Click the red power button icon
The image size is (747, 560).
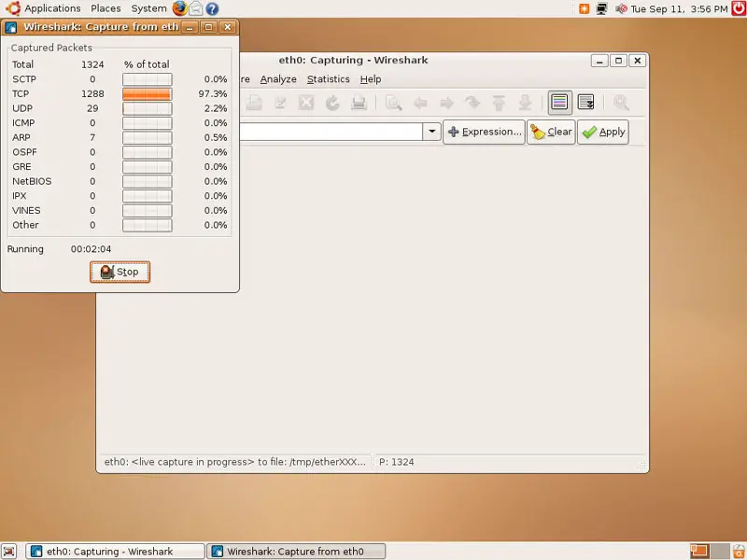point(739,8)
